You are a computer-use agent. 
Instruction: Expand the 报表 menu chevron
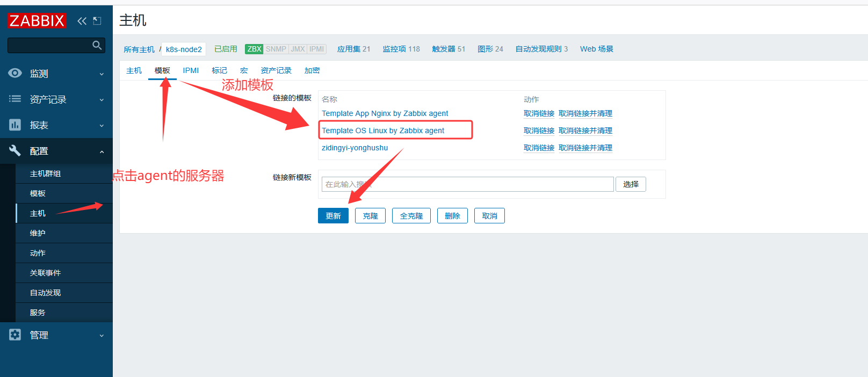[x=102, y=126]
